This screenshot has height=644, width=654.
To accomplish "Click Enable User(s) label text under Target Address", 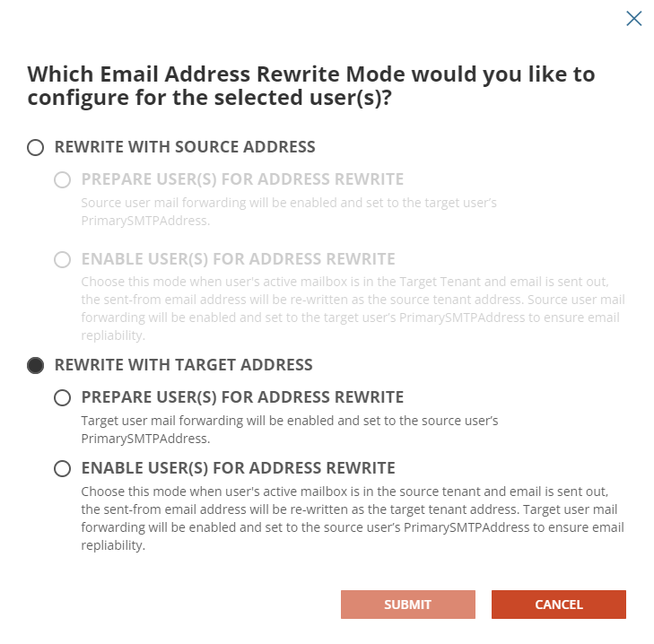I will (238, 468).
